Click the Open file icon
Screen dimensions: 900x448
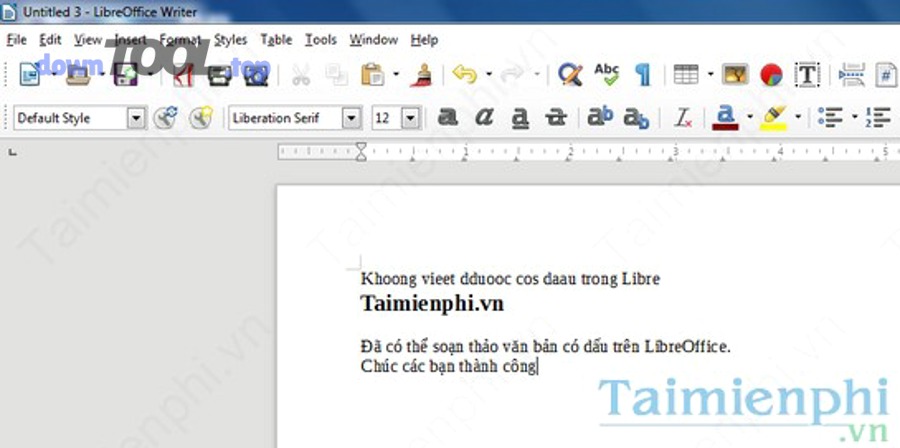click(78, 74)
